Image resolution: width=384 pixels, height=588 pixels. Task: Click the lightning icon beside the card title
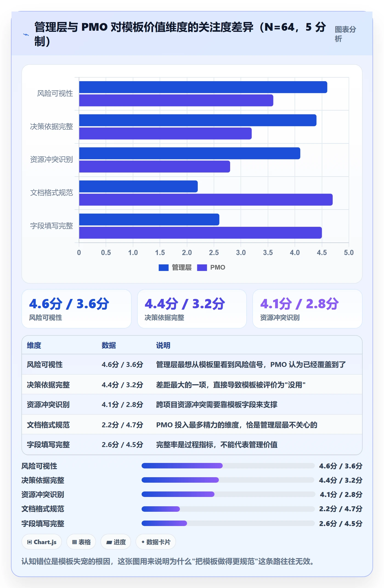coord(26,35)
